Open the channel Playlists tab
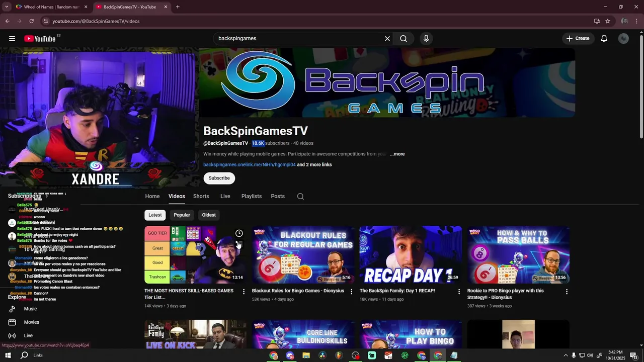Image resolution: width=644 pixels, height=362 pixels. coord(252,197)
